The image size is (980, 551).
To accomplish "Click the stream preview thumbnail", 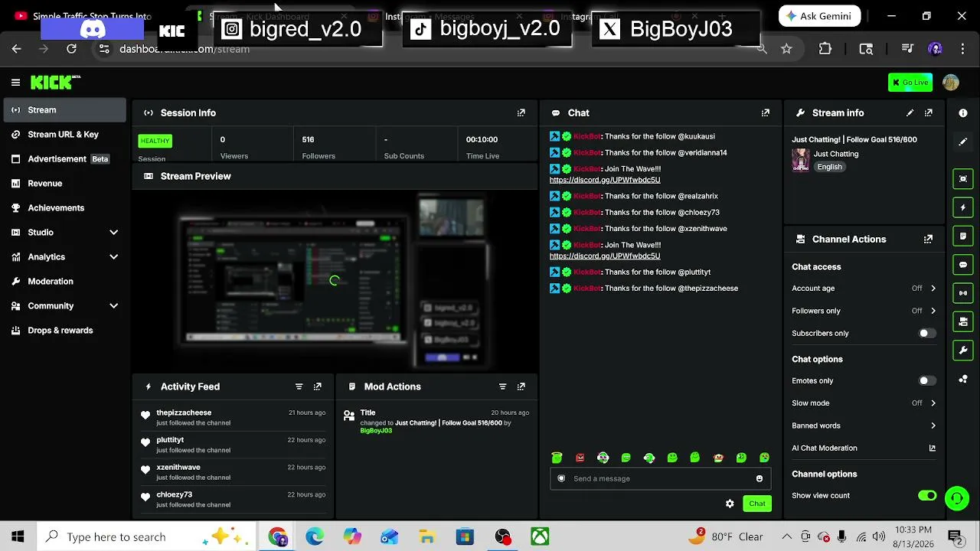I will [x=334, y=281].
